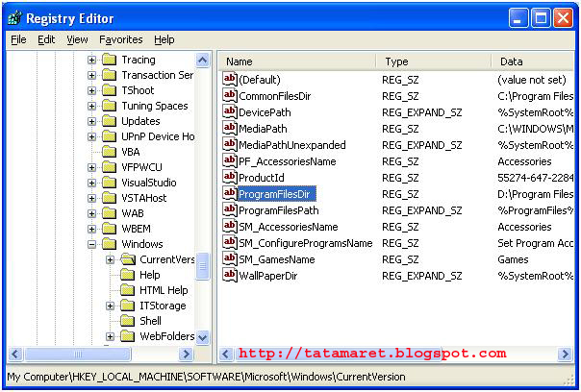
Task: Click the values pane scroll right arrow
Action: pos(565,354)
